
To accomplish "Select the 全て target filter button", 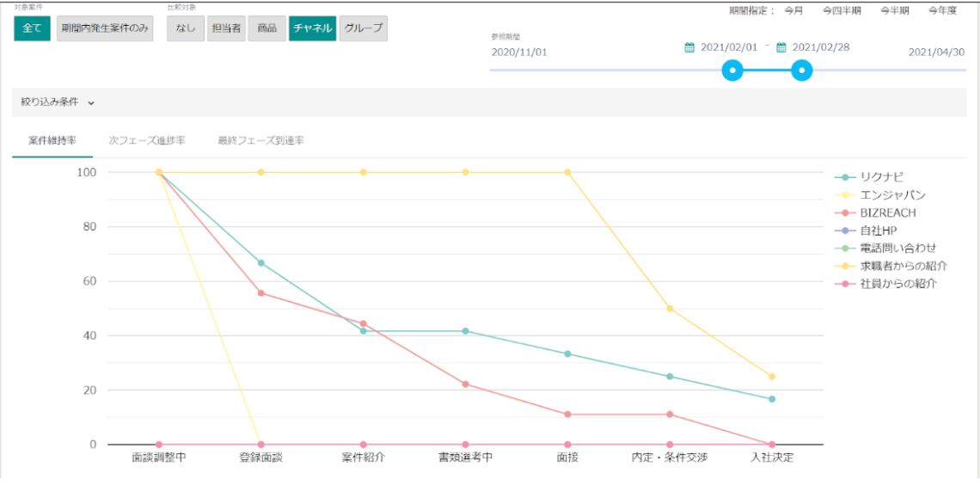I will pyautogui.click(x=32, y=28).
